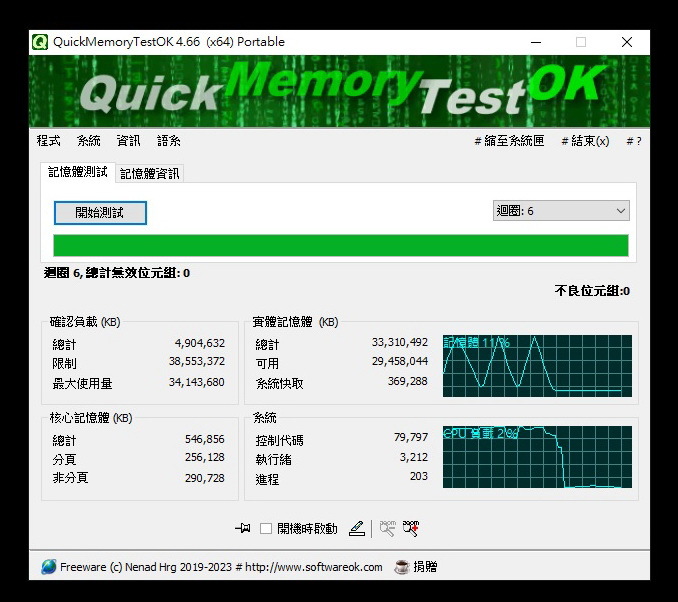Click the 開始測試 start test button
Image resolution: width=678 pixels, height=602 pixels.
pyautogui.click(x=100, y=213)
